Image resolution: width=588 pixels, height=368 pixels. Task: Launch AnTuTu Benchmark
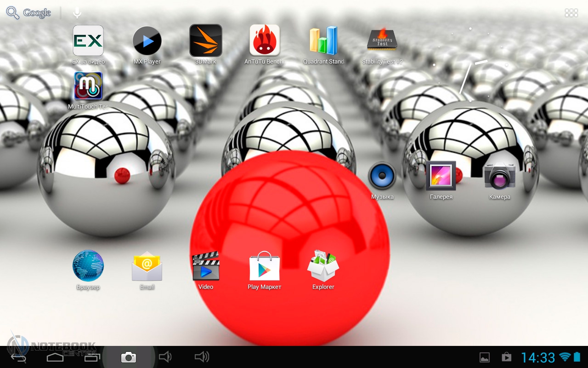coord(265,41)
